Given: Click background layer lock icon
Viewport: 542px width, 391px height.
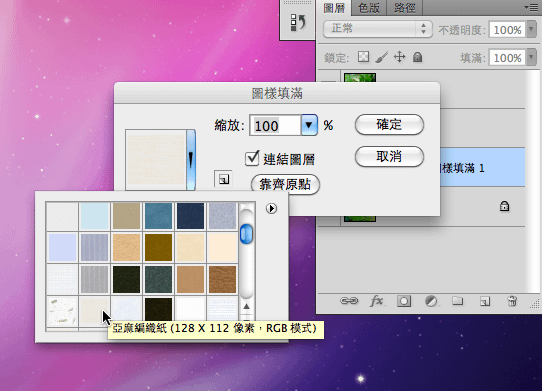Looking at the screenshot, I should [x=504, y=206].
